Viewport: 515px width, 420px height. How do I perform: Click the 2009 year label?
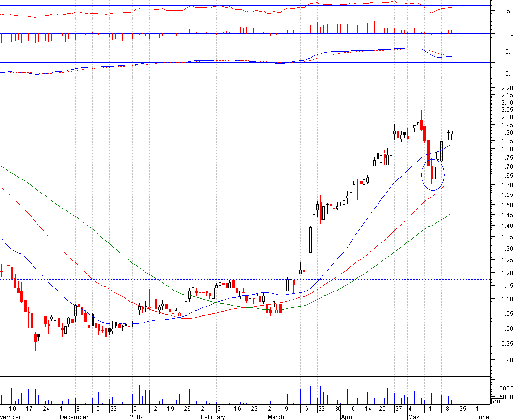tap(137, 417)
